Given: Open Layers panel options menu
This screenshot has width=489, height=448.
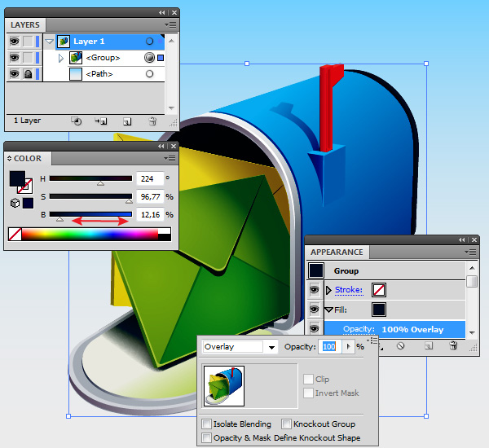Looking at the screenshot, I should (x=170, y=25).
